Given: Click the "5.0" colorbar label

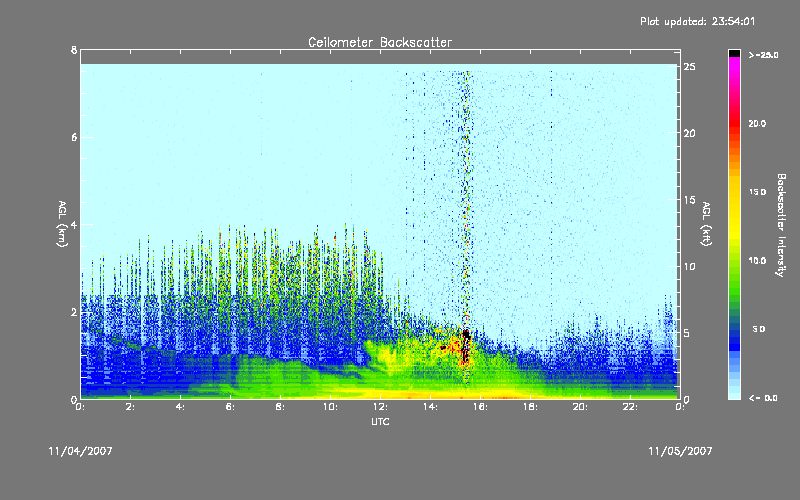Looking at the screenshot, I should 759,329.
